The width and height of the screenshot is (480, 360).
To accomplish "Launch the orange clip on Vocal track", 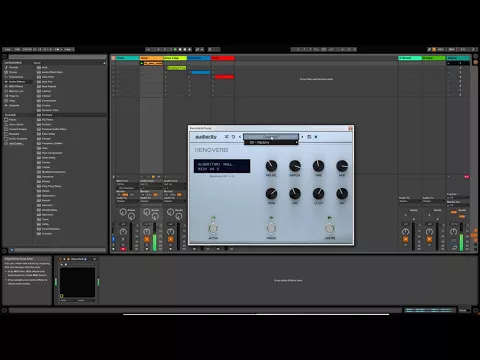I will pyautogui.click(x=142, y=63).
